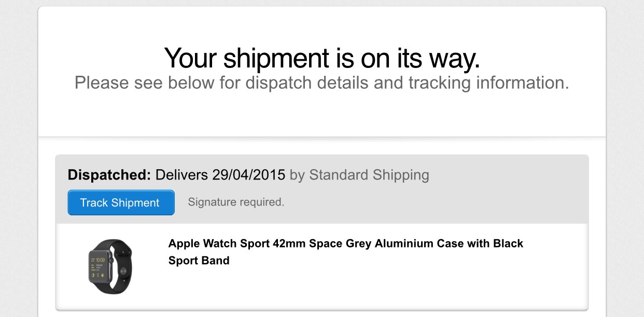Viewport: 644px width, 317px height.
Task: Click the "Sport Band" second title line
Action: [x=199, y=260]
